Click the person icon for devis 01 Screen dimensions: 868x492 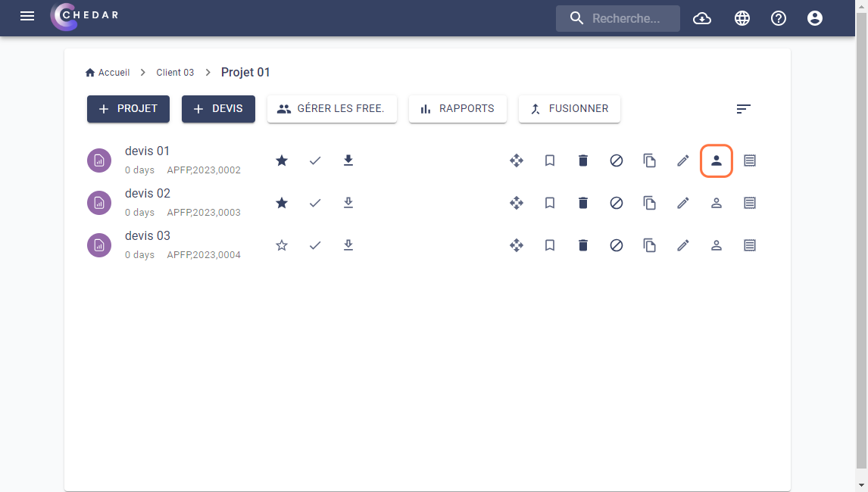coord(717,160)
